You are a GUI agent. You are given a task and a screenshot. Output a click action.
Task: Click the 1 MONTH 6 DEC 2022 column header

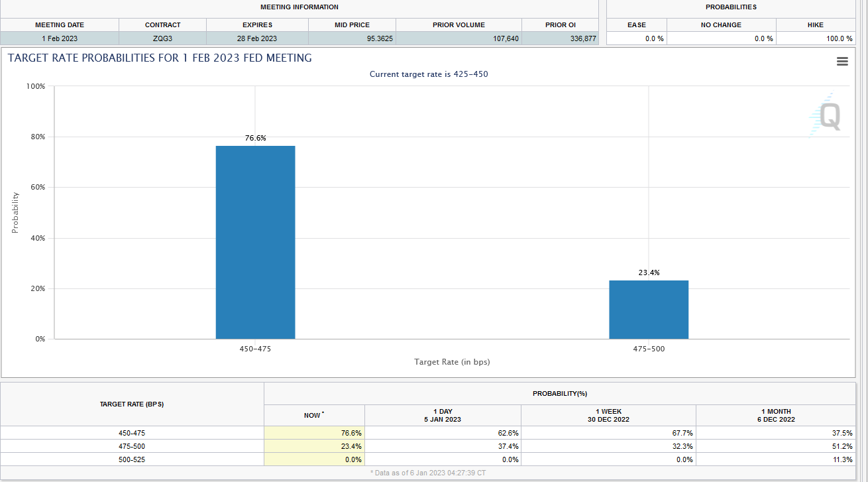pos(775,415)
